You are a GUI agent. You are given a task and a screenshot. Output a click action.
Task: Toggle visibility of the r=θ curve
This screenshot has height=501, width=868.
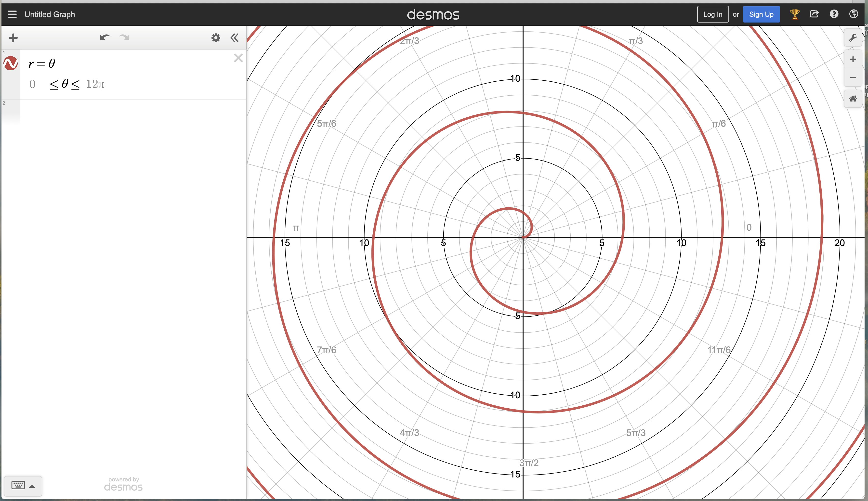tap(11, 63)
